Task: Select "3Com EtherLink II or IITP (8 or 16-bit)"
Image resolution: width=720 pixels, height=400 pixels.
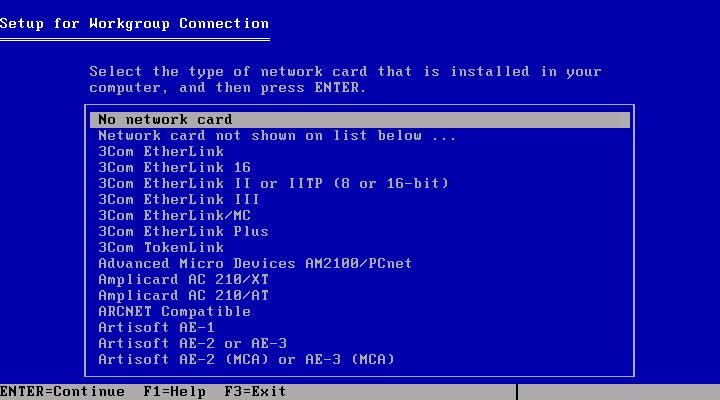Action: click(273, 184)
